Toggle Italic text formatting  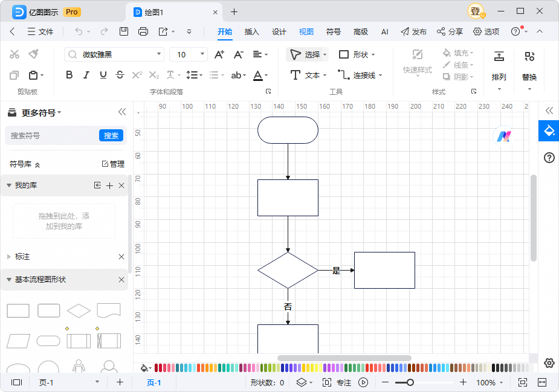tap(86, 75)
